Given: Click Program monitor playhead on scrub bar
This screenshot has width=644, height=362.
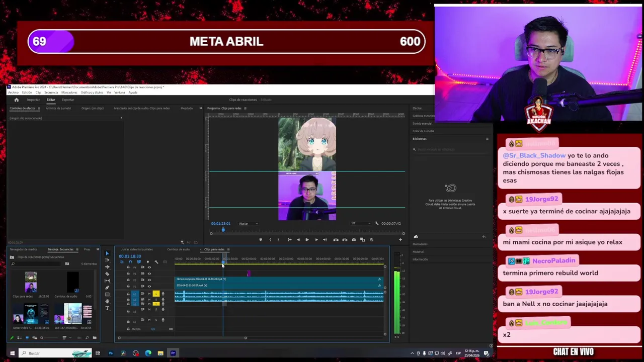Looking at the screenshot, I should (223, 230).
